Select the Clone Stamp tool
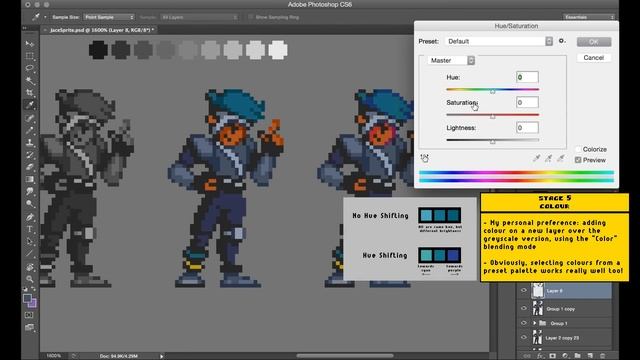The height and width of the screenshot is (360, 640). click(x=30, y=142)
